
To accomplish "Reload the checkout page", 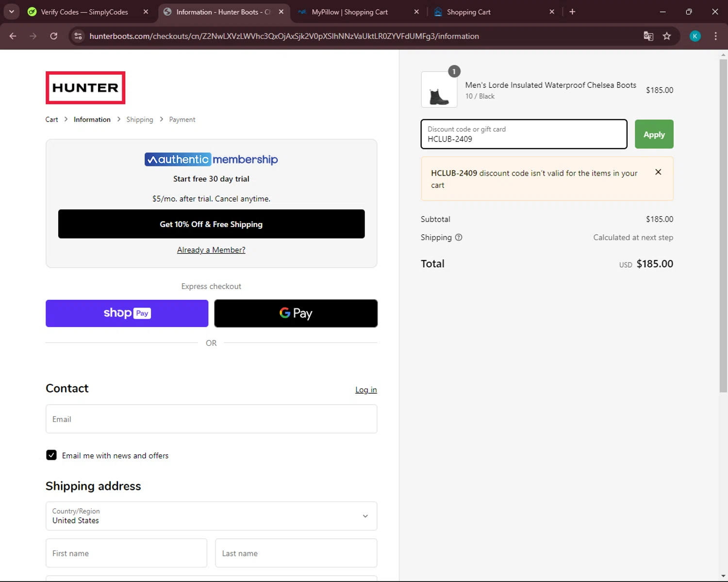I will click(54, 36).
